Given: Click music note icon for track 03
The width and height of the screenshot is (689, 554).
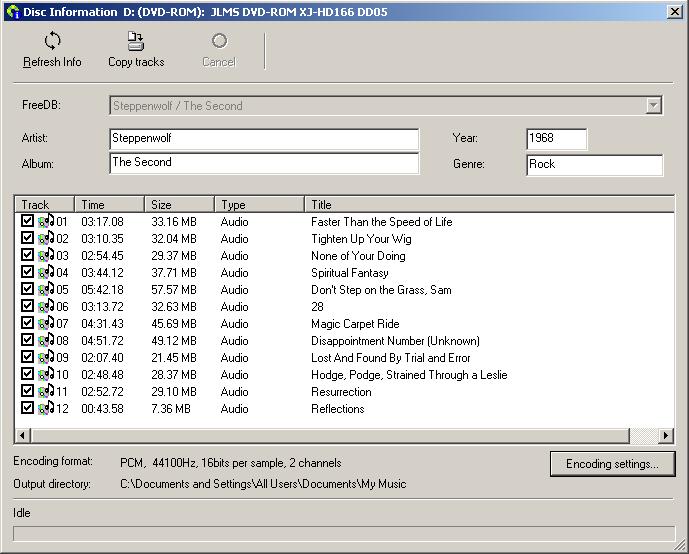Looking at the screenshot, I should [x=46, y=255].
